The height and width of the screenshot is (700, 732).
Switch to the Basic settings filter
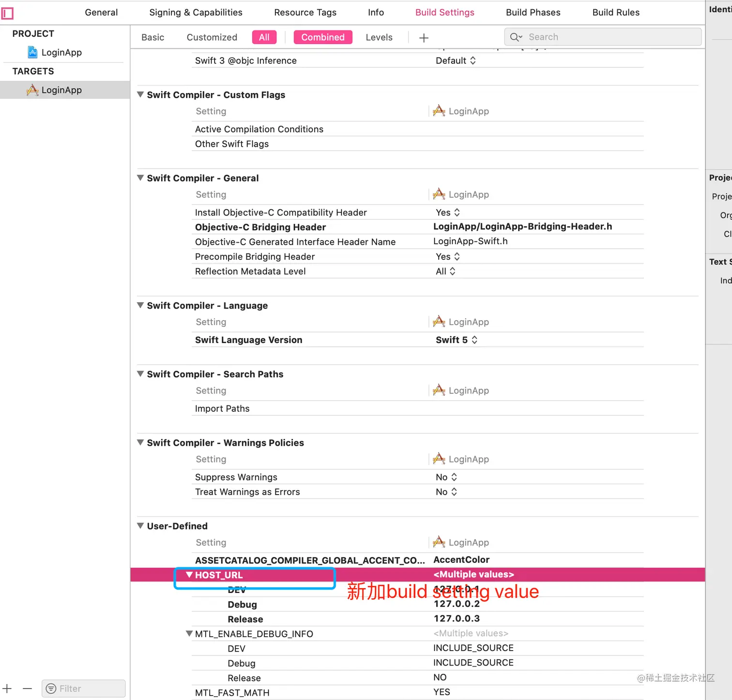point(153,37)
